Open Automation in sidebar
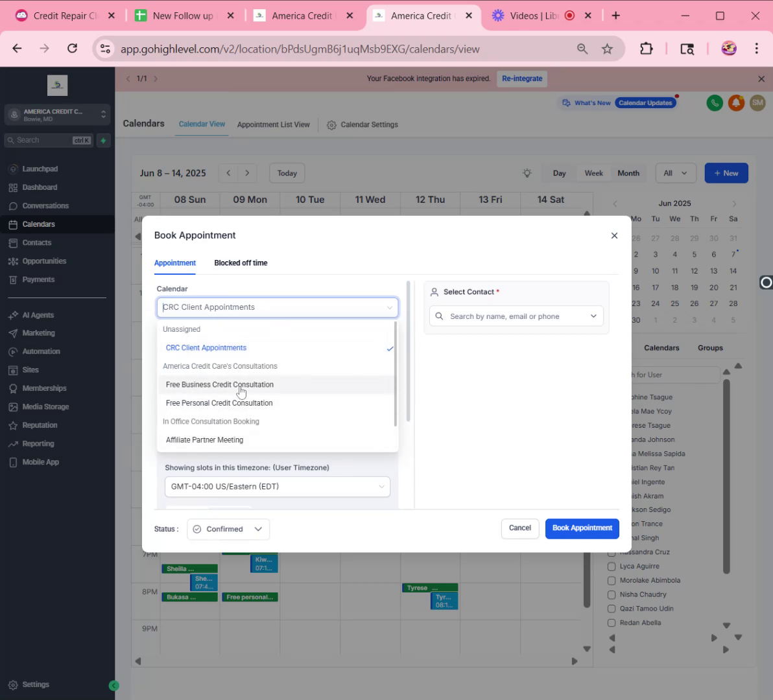The image size is (773, 700). pos(41,351)
